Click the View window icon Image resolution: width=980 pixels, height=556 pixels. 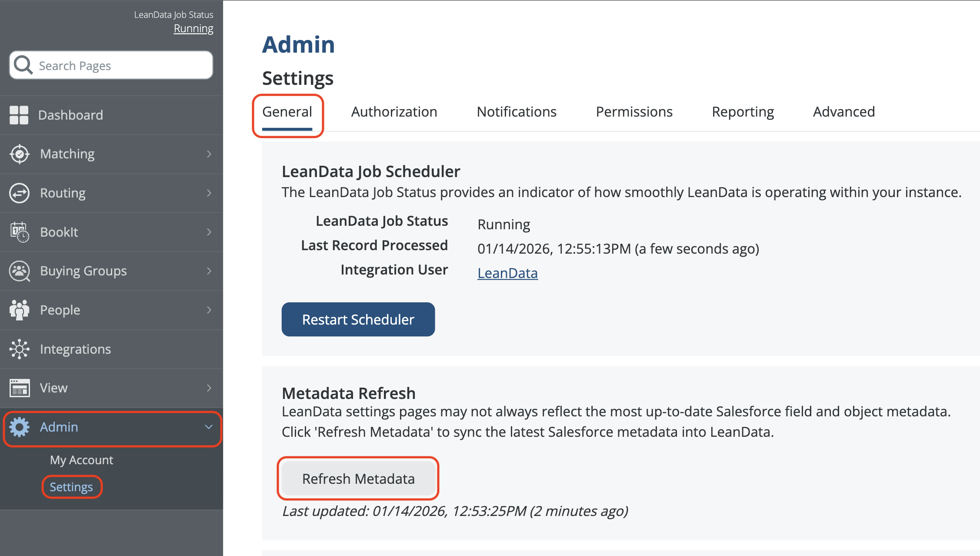[x=20, y=388]
